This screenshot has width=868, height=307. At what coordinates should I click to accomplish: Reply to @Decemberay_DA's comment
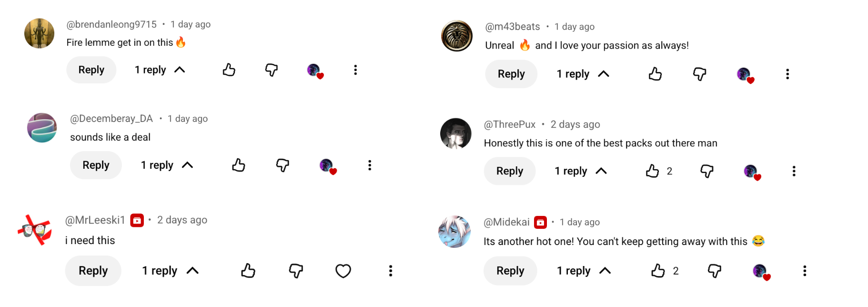pyautogui.click(x=96, y=165)
